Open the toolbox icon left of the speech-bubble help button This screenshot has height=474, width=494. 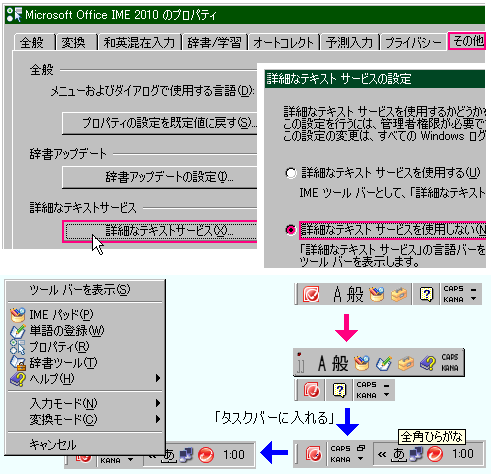(399, 294)
